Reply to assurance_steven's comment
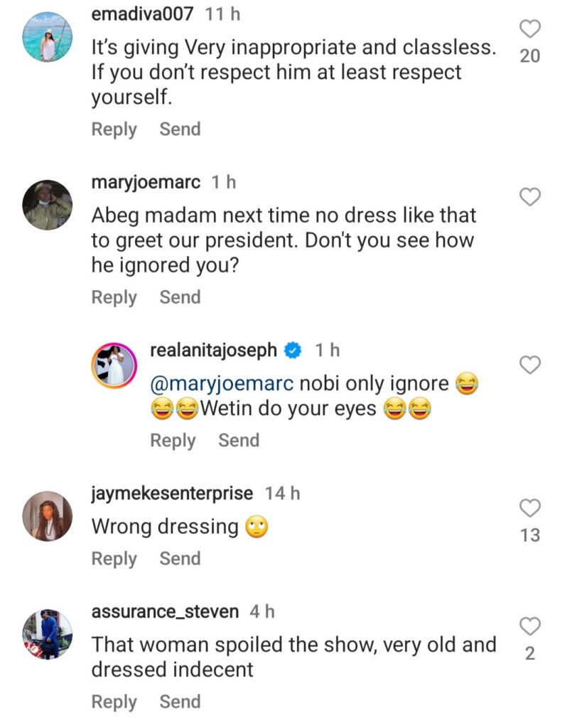Image resolution: width=572 pixels, height=728 pixels. pos(114,702)
